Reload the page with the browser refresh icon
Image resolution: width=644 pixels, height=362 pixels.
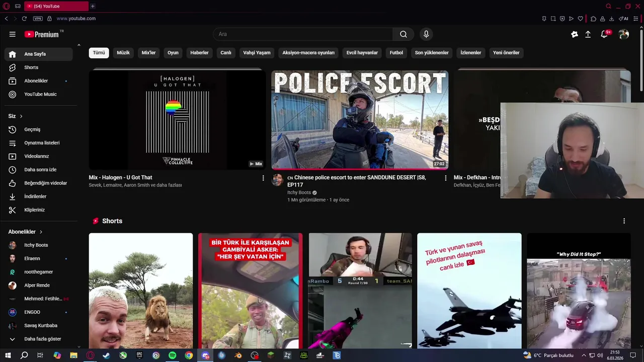click(x=24, y=19)
